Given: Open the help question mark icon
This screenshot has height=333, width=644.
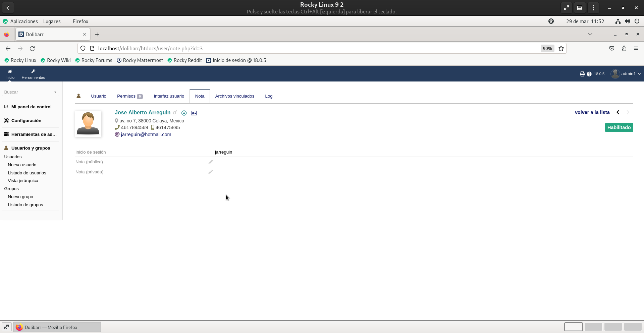Looking at the screenshot, I should (589, 74).
